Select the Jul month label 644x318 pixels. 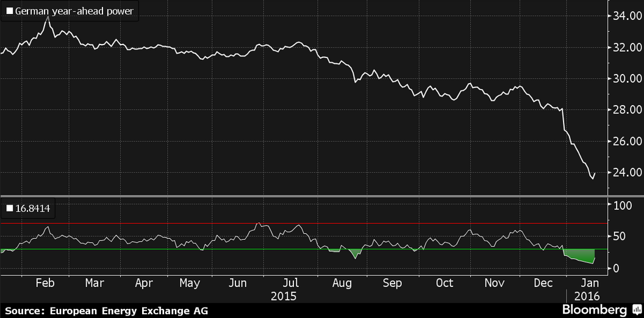pyautogui.click(x=292, y=283)
